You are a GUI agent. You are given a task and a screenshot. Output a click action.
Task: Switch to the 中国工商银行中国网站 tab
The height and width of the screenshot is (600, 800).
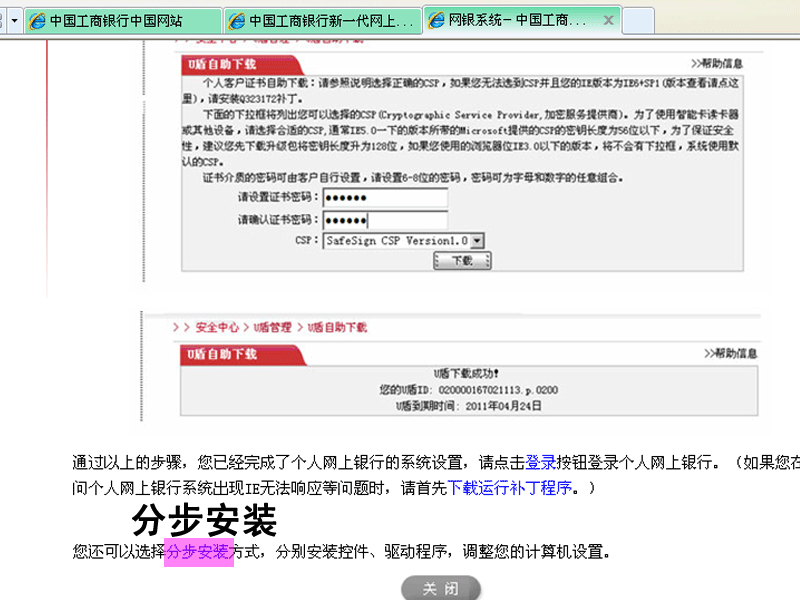115,18
